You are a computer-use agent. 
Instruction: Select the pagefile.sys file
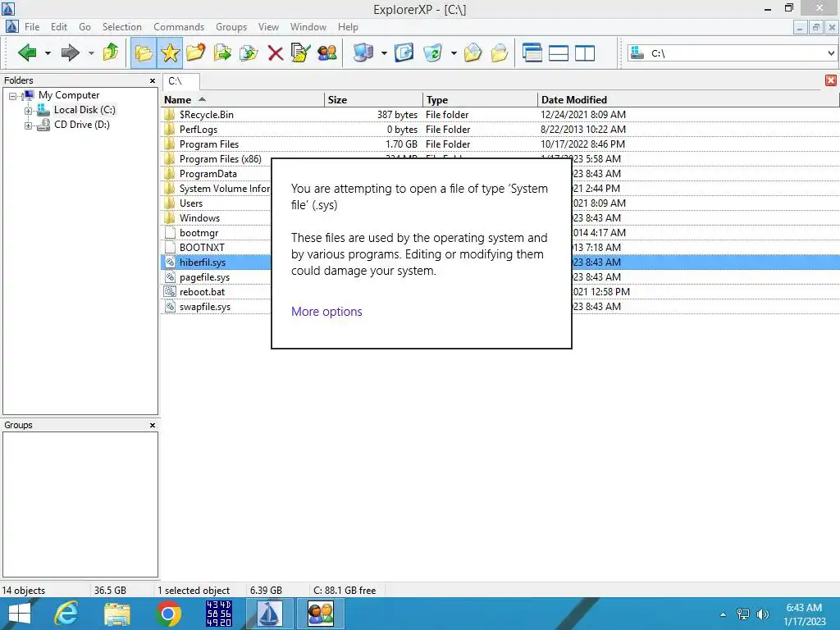[x=204, y=277]
